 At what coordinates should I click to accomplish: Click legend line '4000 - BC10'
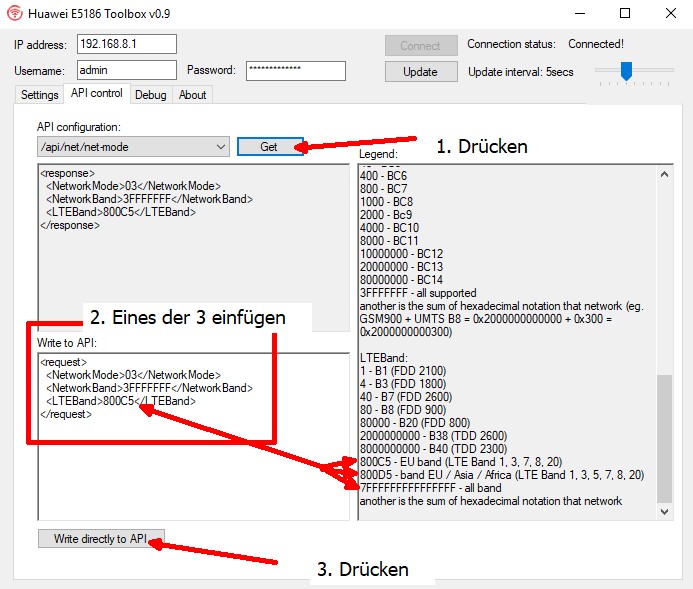(389, 228)
